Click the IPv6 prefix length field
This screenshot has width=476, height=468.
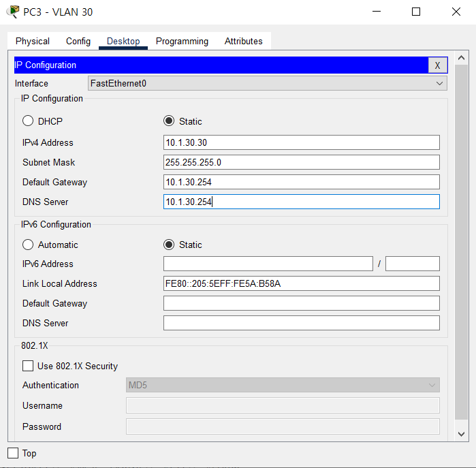click(x=413, y=264)
